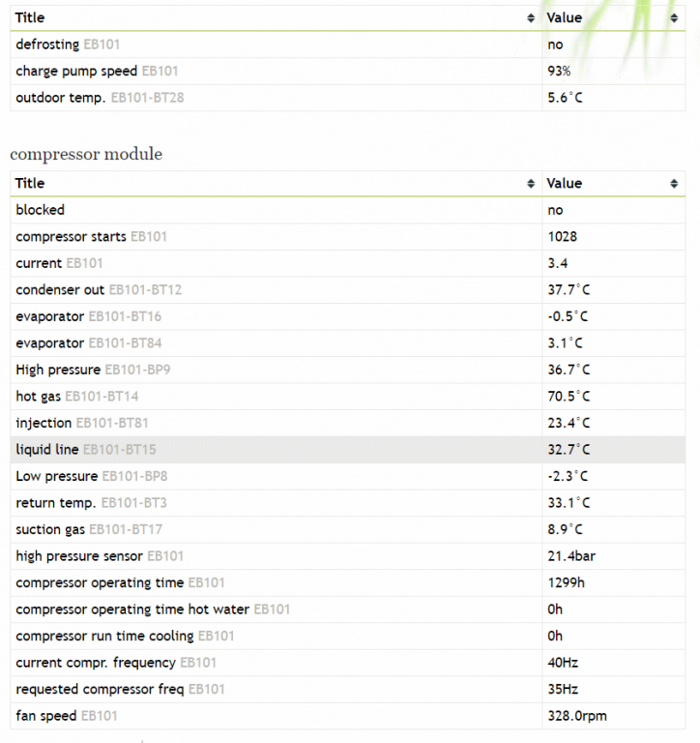Click the compressor module section heading

point(86,154)
